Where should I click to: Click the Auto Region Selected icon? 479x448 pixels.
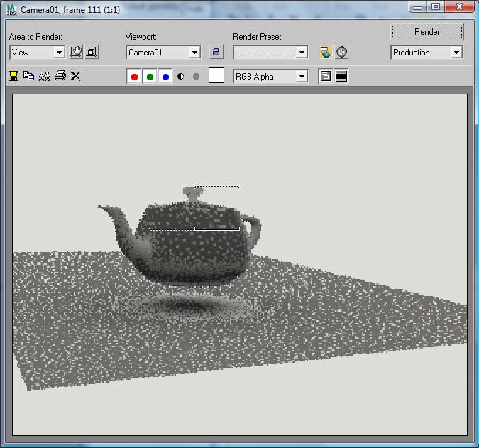click(92, 52)
